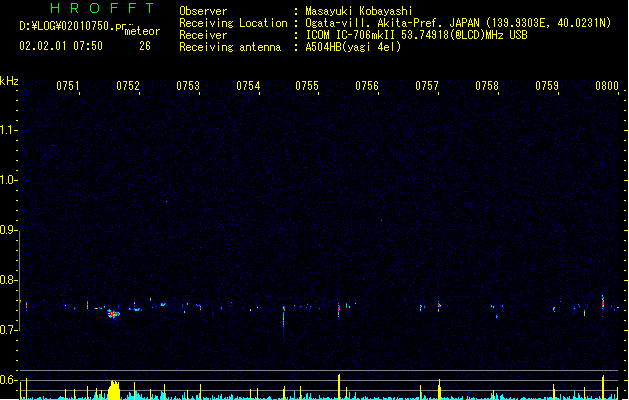
Task: Click the 0752 time axis marker
Action: (128, 86)
